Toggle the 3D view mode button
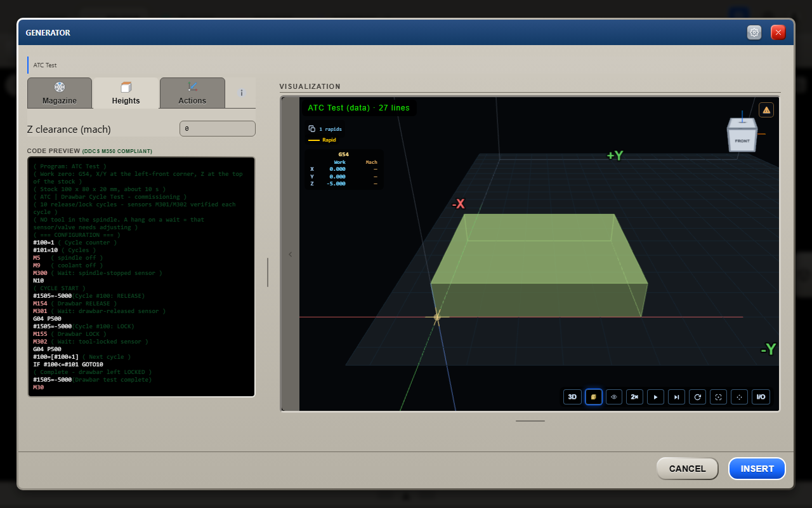812x508 pixels. (572, 397)
